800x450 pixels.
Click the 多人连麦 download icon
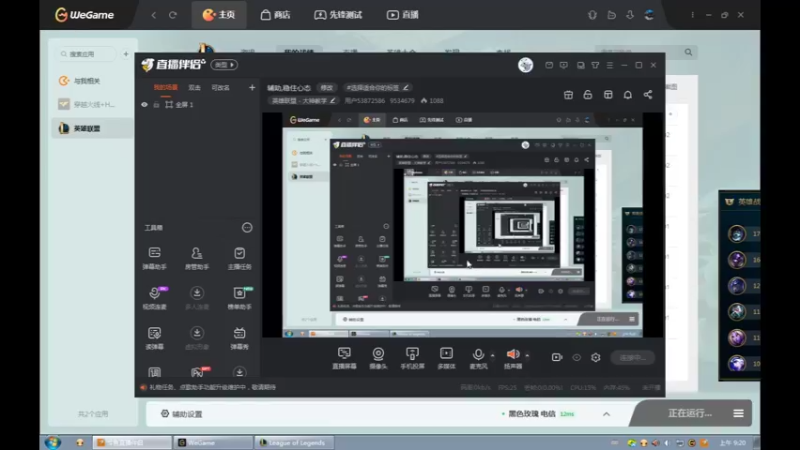point(196,293)
